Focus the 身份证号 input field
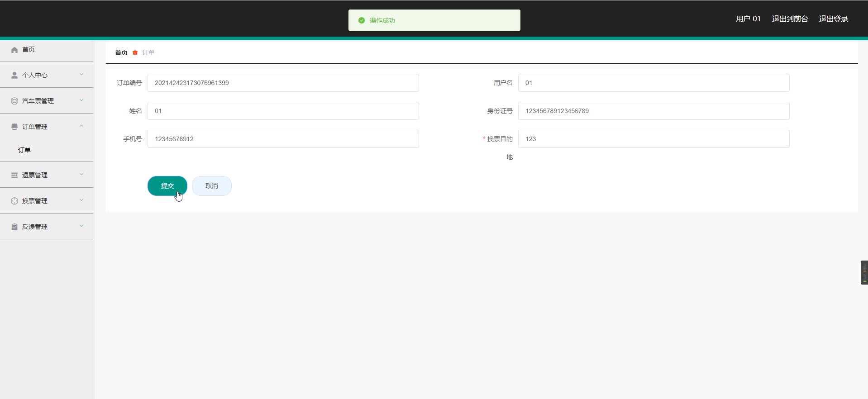This screenshot has height=399, width=868. coord(654,111)
